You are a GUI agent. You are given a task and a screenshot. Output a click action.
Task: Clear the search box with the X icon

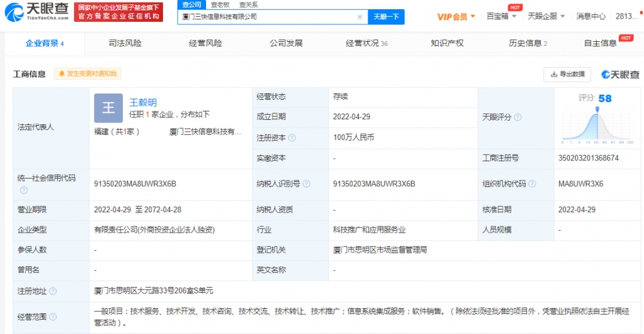(x=359, y=17)
